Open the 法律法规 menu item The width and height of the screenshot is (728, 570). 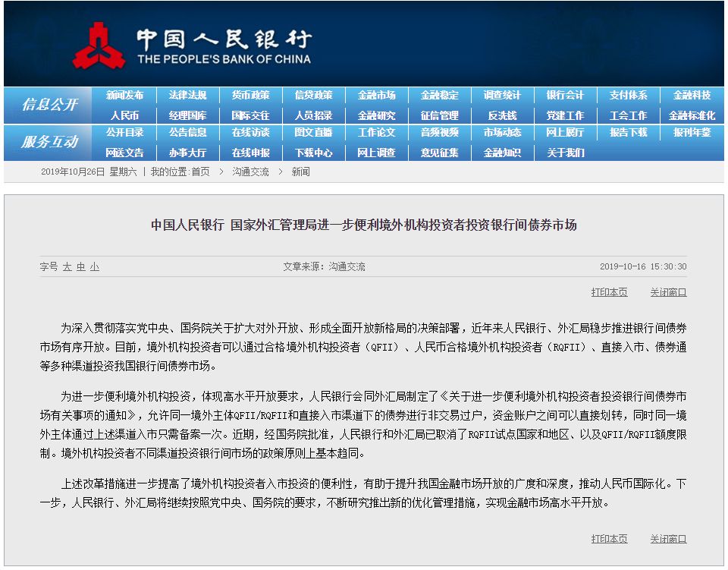click(187, 95)
